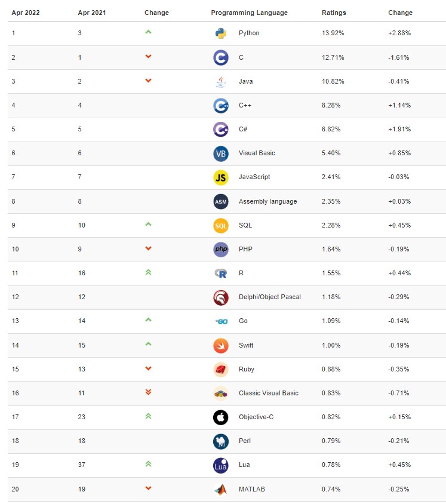Click the Ruby red gem icon
446x504 pixels.
[221, 369]
